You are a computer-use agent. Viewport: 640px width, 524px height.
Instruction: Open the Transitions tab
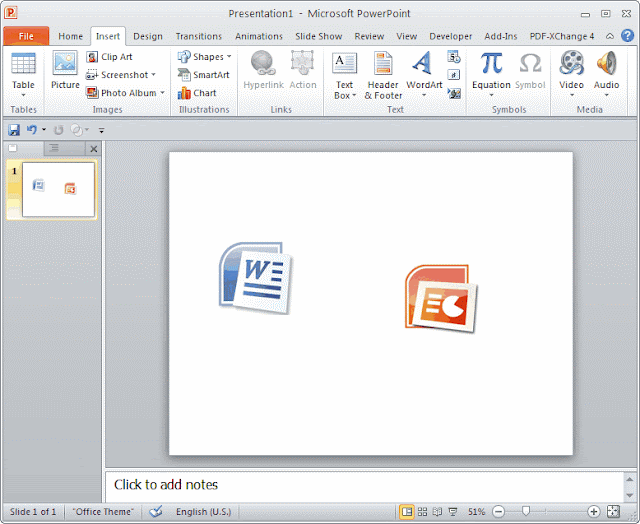pos(199,36)
